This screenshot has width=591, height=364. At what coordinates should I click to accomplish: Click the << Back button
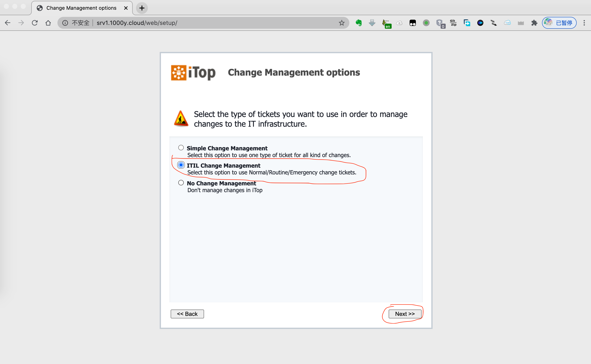187,314
